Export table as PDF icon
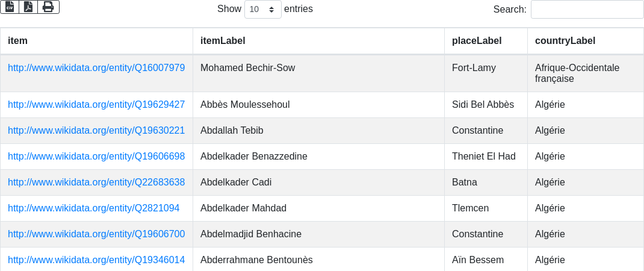The image size is (644, 271). (28, 7)
